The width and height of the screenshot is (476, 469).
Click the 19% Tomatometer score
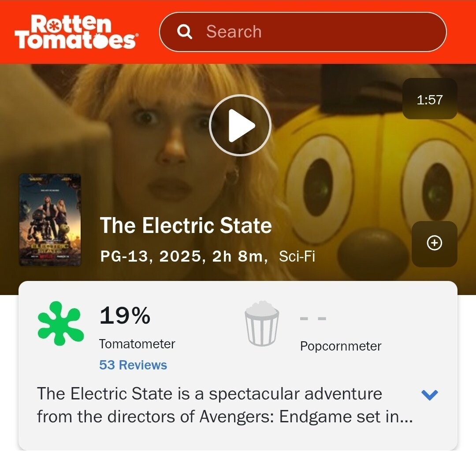(125, 315)
